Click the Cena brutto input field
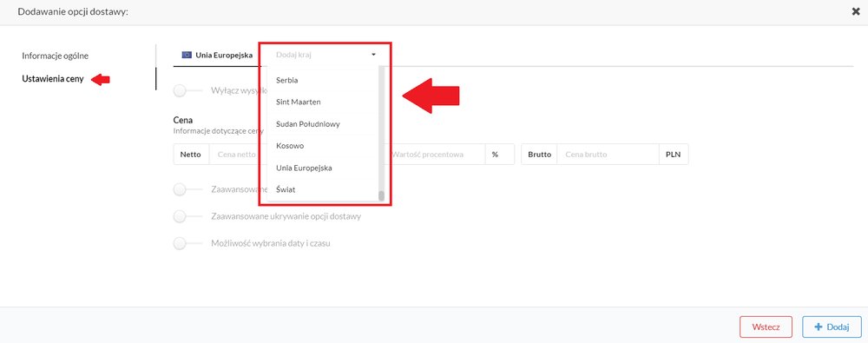 (x=608, y=155)
